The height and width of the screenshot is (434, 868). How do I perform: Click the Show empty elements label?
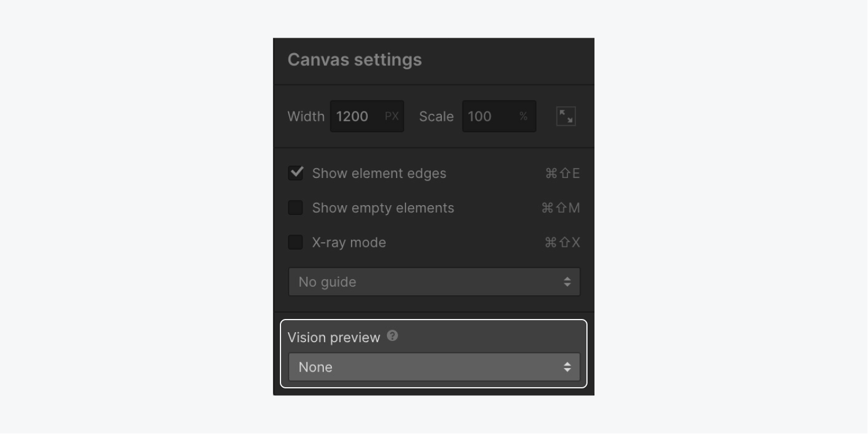click(383, 208)
